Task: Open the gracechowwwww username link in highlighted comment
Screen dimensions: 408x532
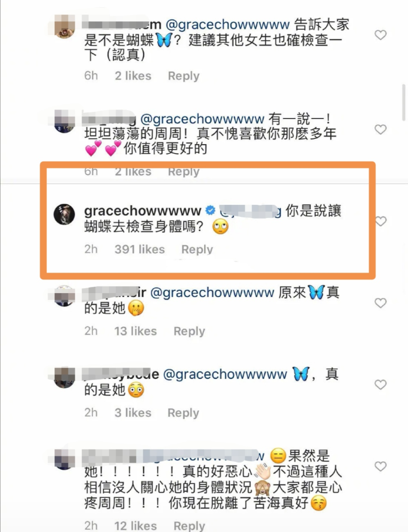Action: point(143,211)
